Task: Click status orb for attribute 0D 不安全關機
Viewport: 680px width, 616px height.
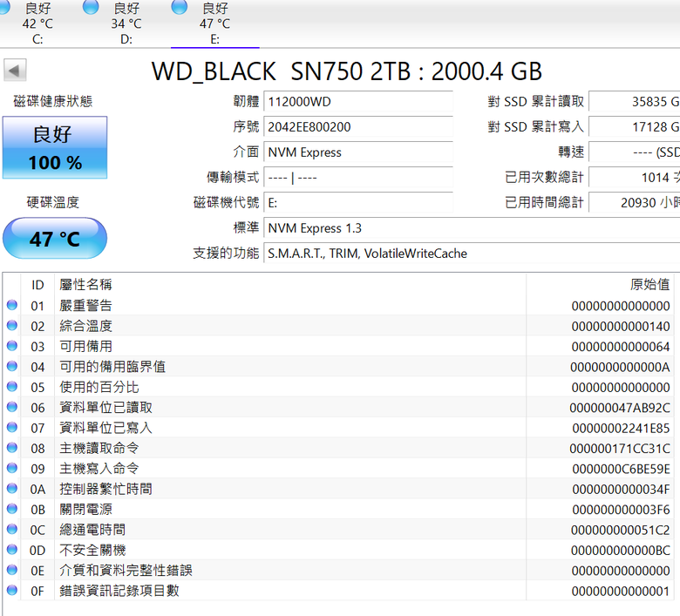Action: point(12,550)
